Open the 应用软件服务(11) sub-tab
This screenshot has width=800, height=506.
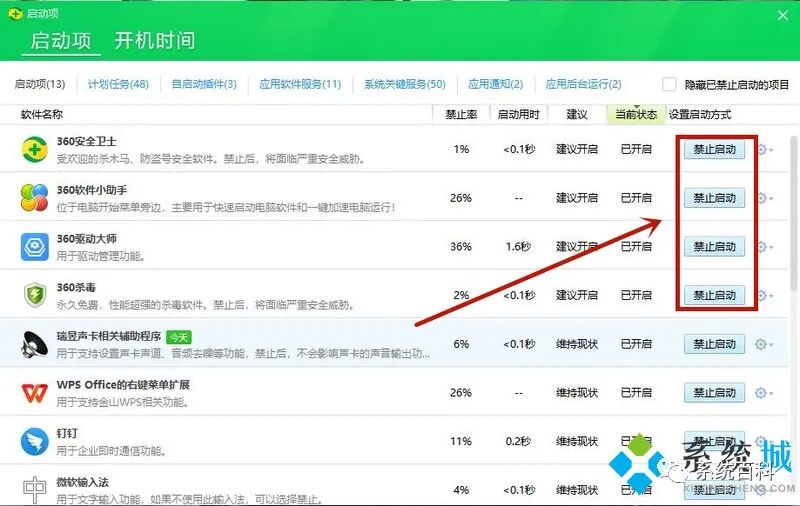coord(300,84)
